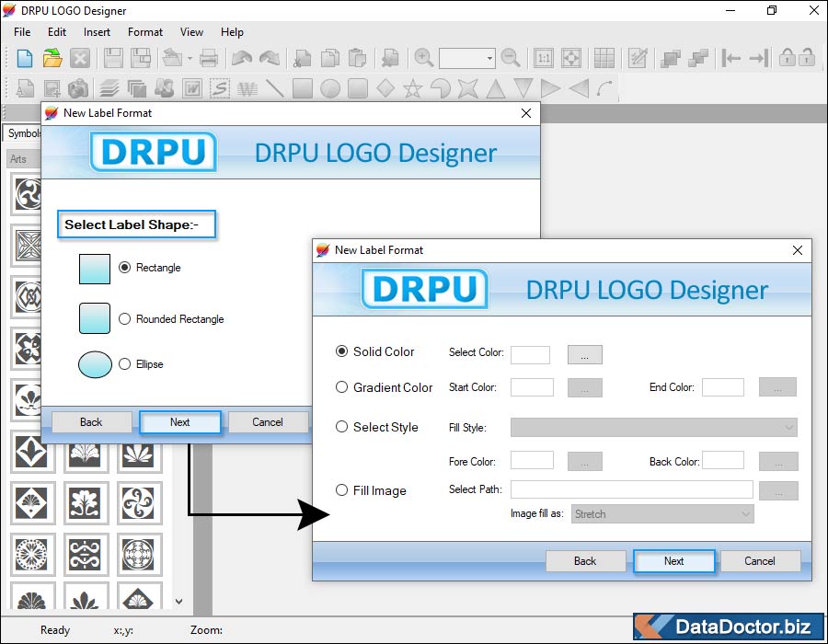The image size is (828, 644).
Task: Click the printer icon in the toolbar
Action: (209, 58)
